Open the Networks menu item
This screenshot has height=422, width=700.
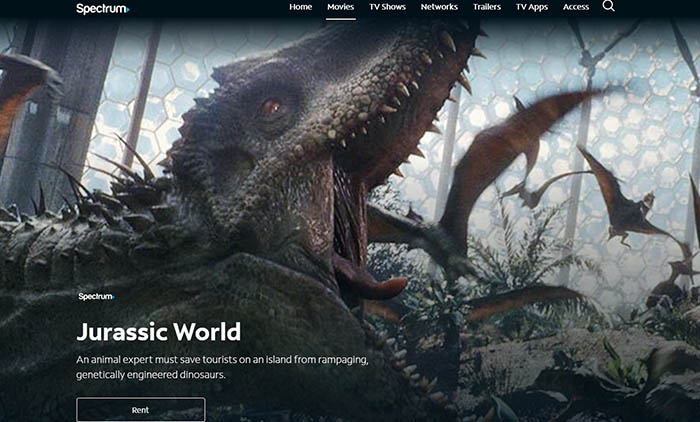click(x=439, y=7)
